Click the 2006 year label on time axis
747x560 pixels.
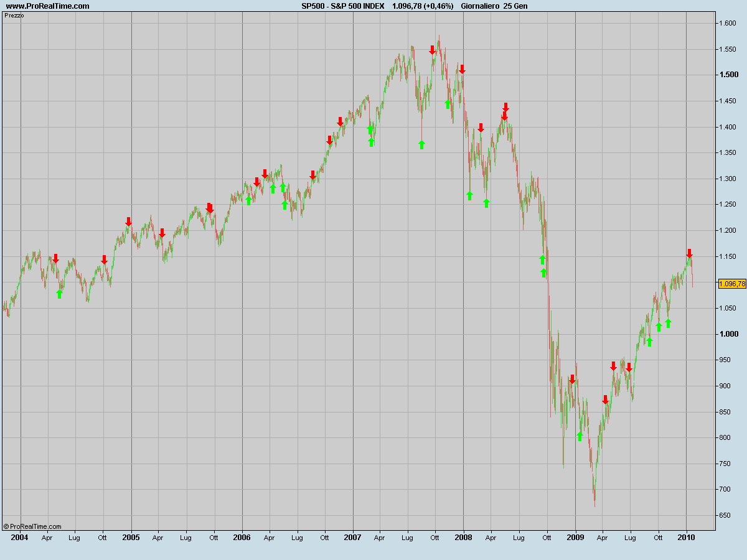(242, 536)
